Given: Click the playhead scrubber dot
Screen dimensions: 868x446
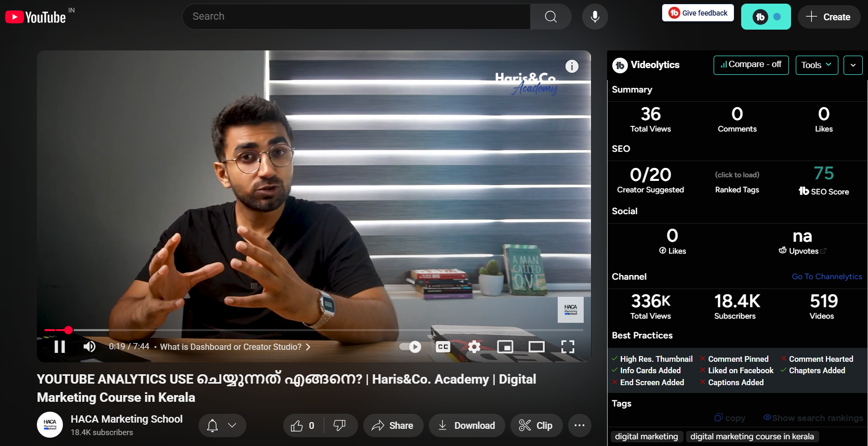Looking at the screenshot, I should [x=69, y=330].
